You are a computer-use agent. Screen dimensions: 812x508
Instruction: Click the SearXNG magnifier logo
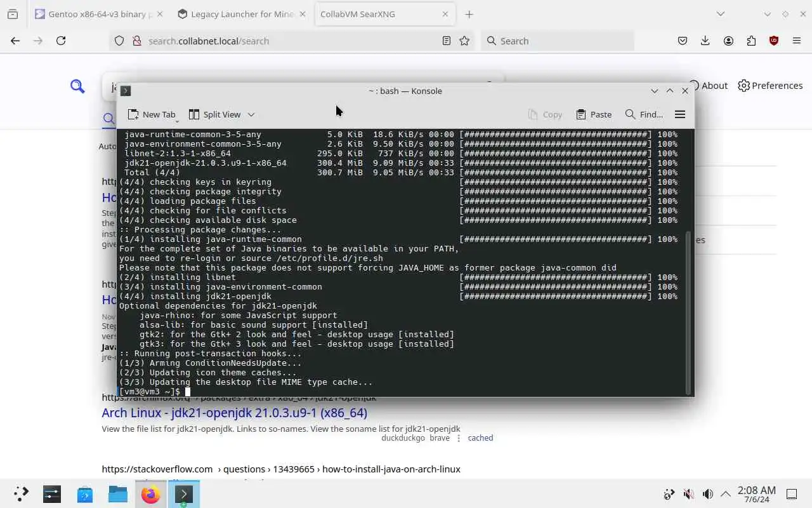(77, 86)
